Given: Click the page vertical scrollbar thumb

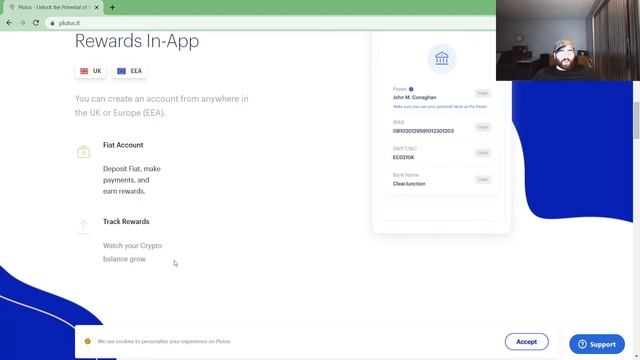Looking at the screenshot, I should (x=636, y=120).
